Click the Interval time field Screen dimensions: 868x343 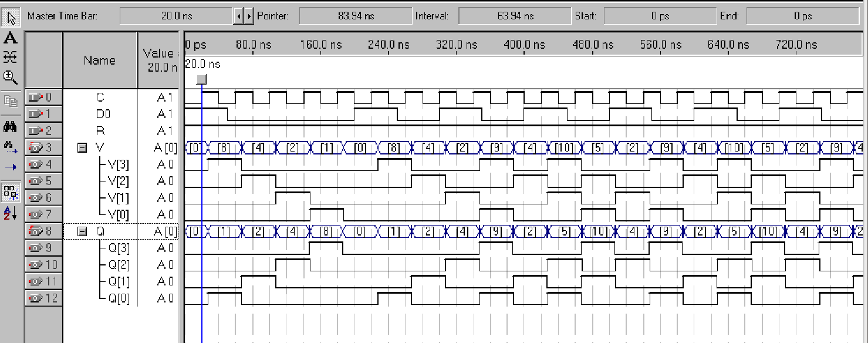(x=515, y=16)
